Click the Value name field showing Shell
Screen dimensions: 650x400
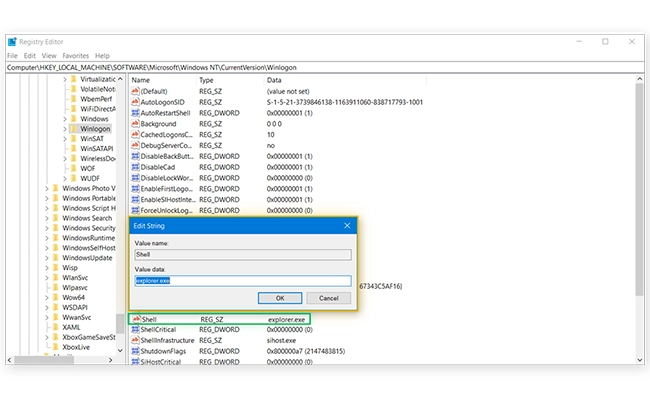(x=243, y=255)
